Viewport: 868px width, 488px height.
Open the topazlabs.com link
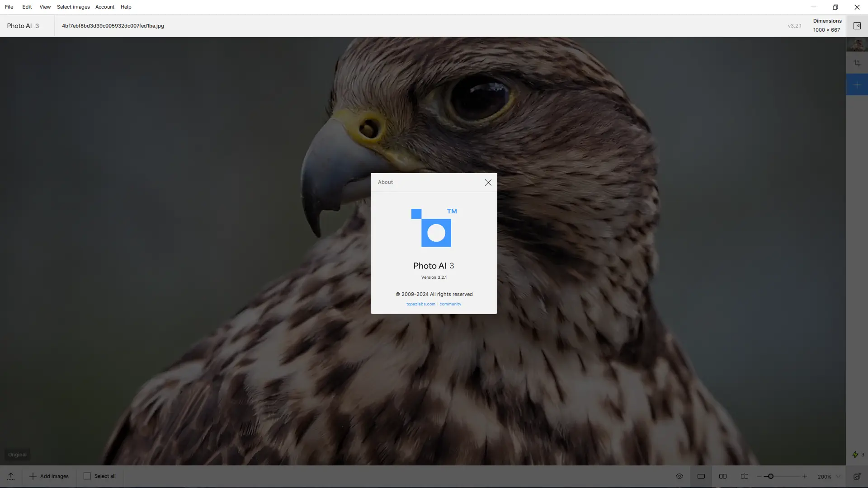click(x=420, y=304)
